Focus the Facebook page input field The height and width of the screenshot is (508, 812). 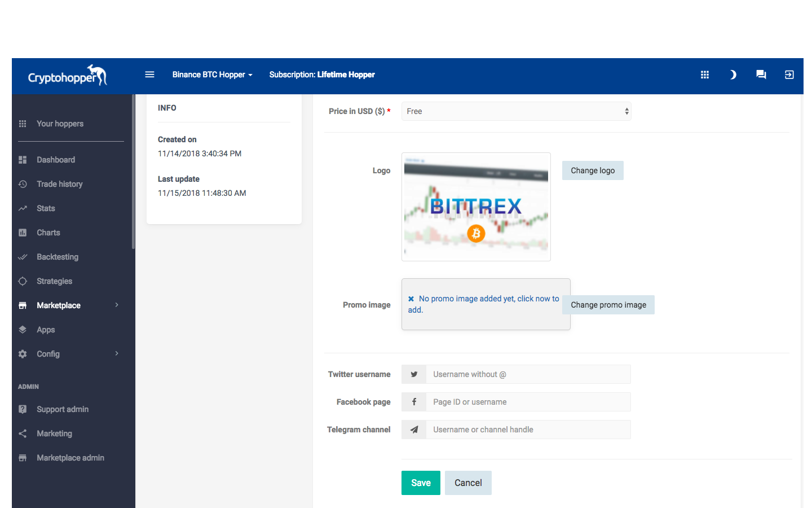[528, 402]
